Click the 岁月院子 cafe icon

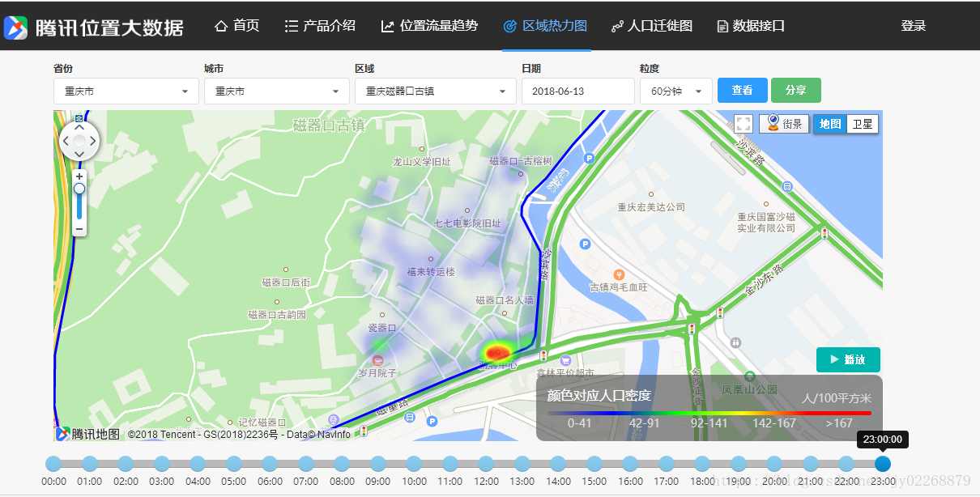[377, 359]
